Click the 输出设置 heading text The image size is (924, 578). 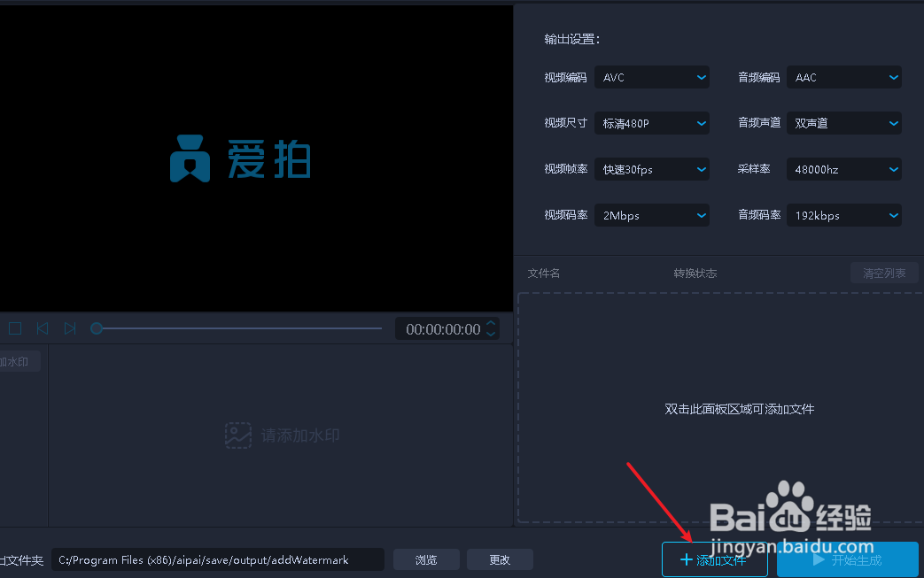click(x=571, y=40)
